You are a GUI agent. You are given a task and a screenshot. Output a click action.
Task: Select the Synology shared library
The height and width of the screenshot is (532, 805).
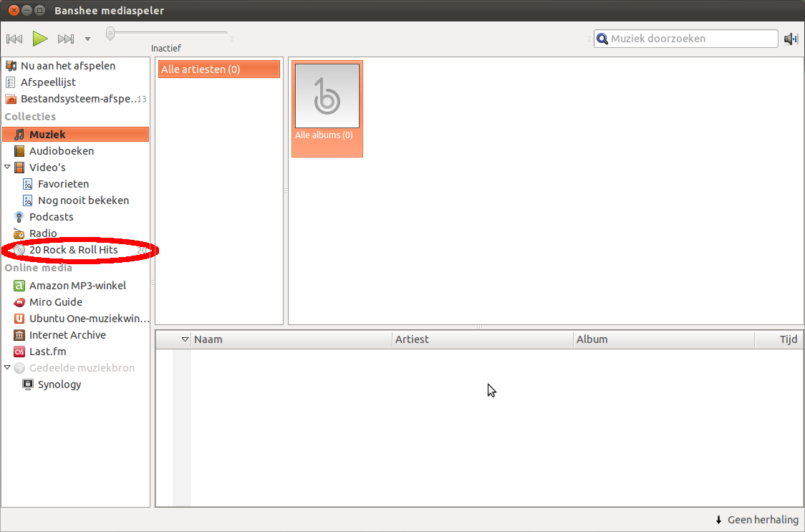click(59, 385)
